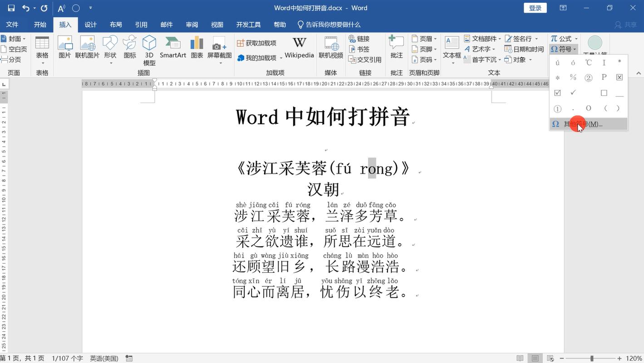
Task: Switch to Web Layout view
Action: (551, 358)
